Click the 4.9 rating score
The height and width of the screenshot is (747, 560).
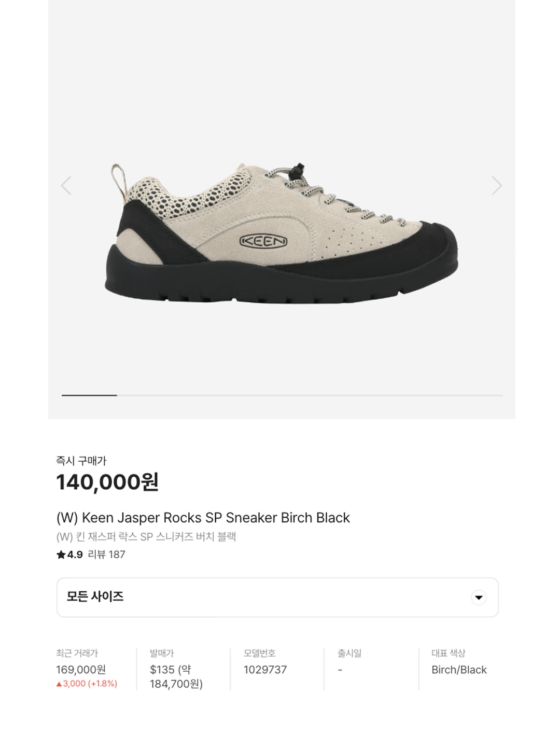click(75, 555)
